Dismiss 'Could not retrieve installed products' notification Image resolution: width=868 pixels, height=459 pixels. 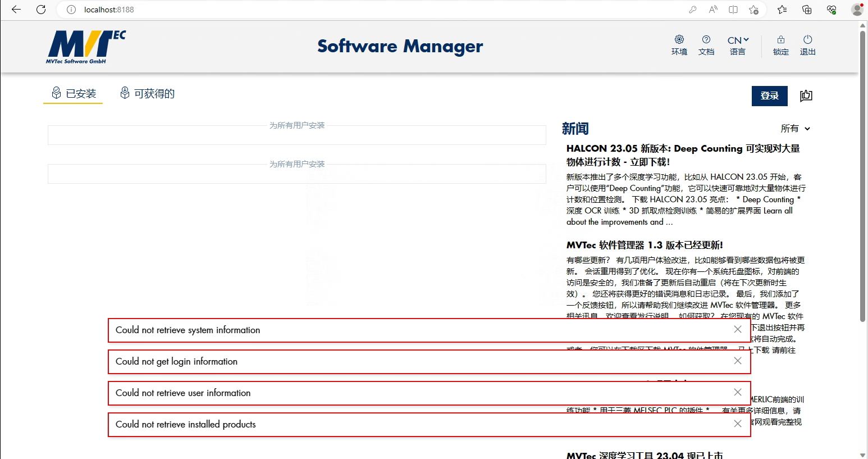click(738, 424)
